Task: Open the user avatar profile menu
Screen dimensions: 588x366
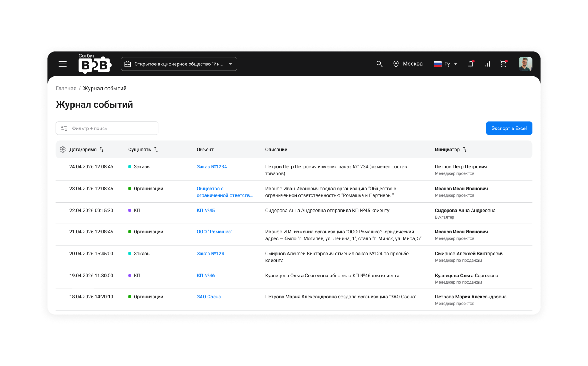Action: click(525, 64)
